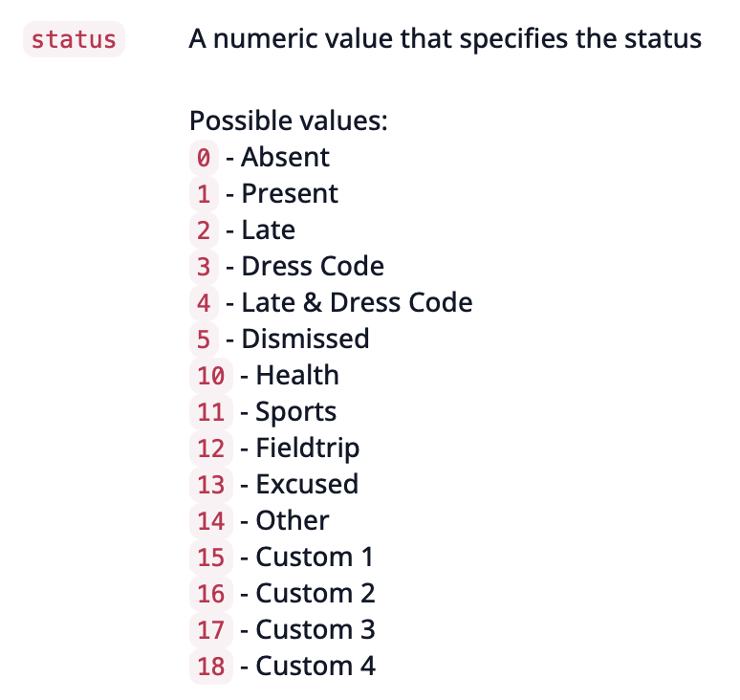The height and width of the screenshot is (700, 740).
Task: Click the 'Possible values:' heading text
Action: coord(289,121)
